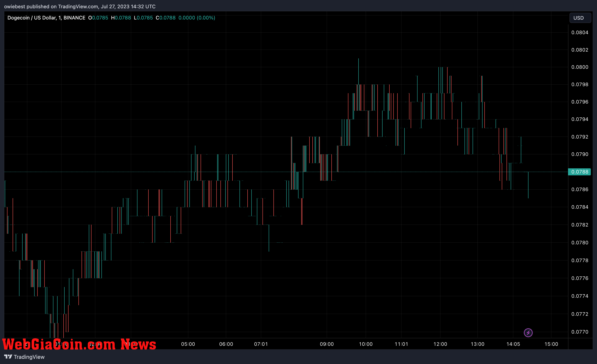Click the 0.0772 price axis label
This screenshot has width=597, height=364.
[580, 314]
